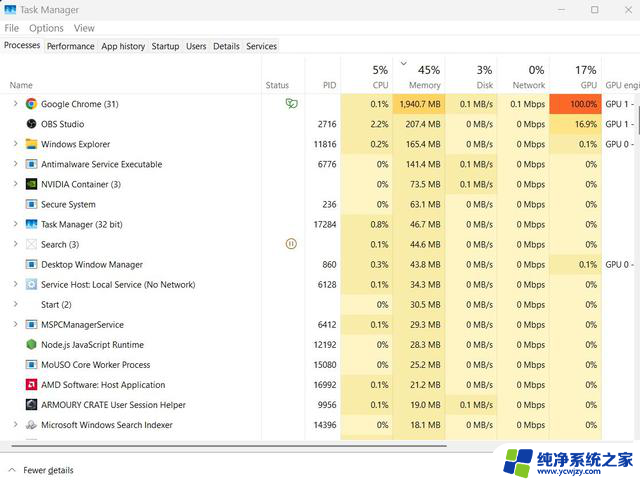The height and width of the screenshot is (483, 640).
Task: Click the 63.1 MB memory cell for Secure System
Action: click(418, 204)
